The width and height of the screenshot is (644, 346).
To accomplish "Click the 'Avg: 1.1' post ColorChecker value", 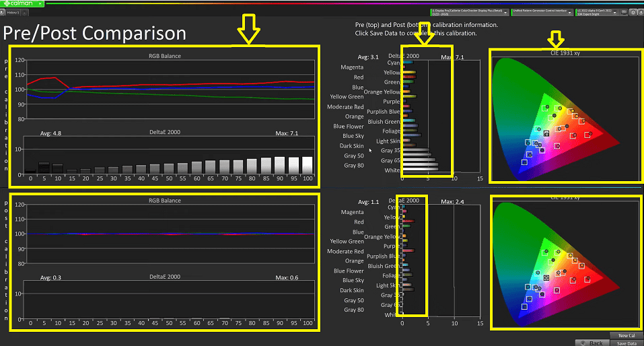I will pyautogui.click(x=368, y=202).
